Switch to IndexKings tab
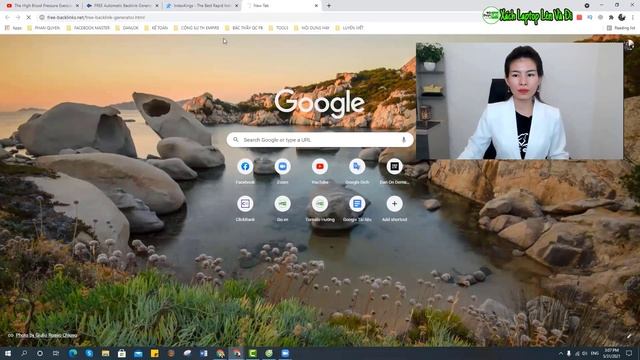 (x=201, y=6)
